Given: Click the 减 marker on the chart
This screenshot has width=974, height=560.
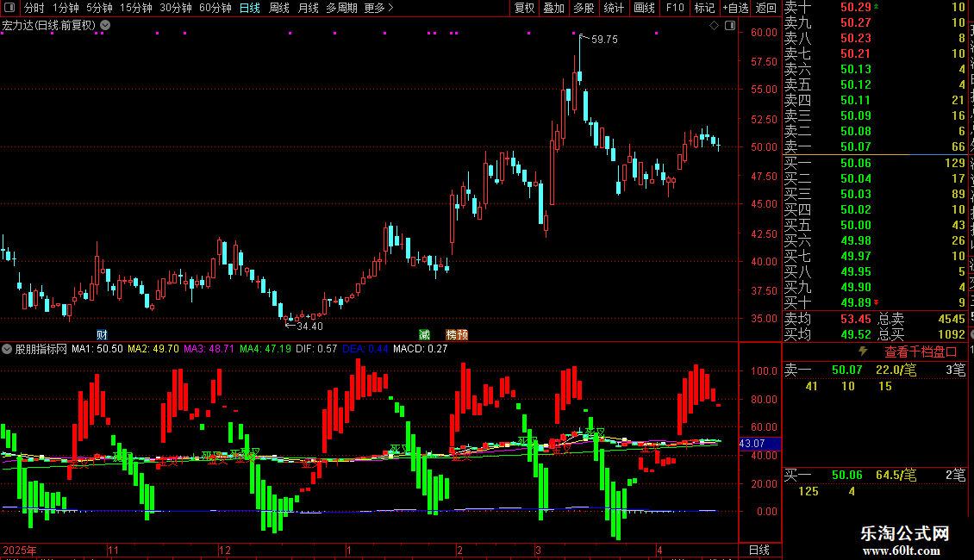Looking at the screenshot, I should coord(424,334).
